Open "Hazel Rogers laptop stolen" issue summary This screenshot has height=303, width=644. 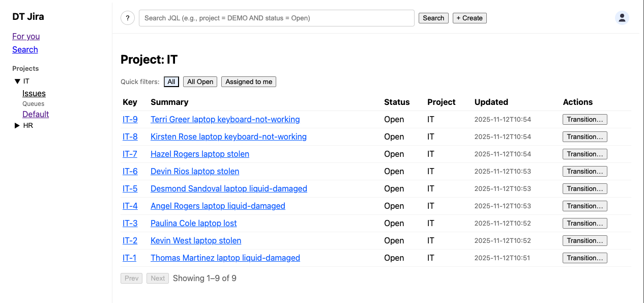click(199, 154)
